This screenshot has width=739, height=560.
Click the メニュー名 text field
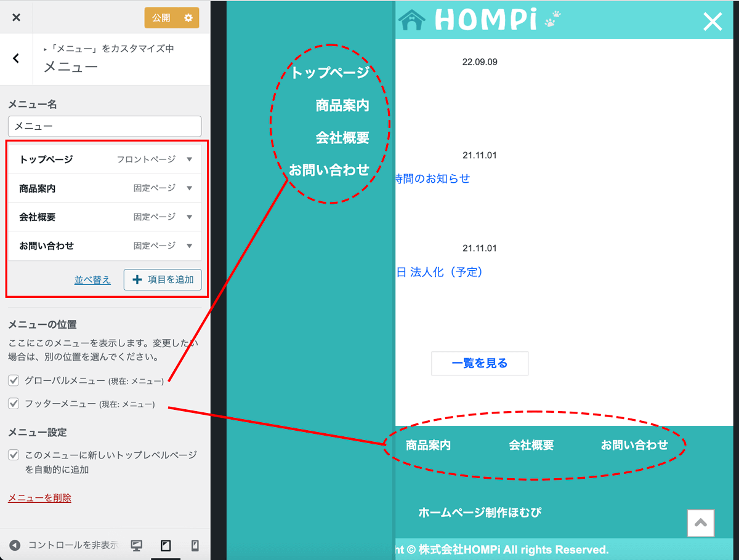(x=105, y=126)
